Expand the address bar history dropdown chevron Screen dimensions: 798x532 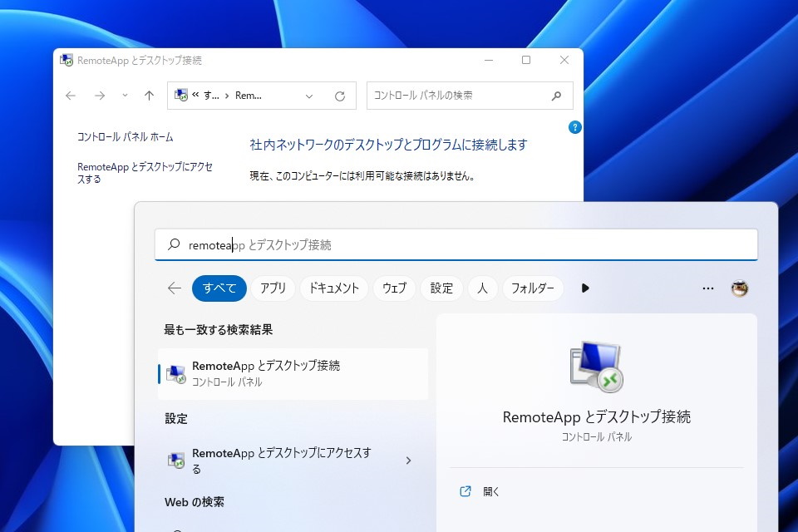[x=308, y=96]
